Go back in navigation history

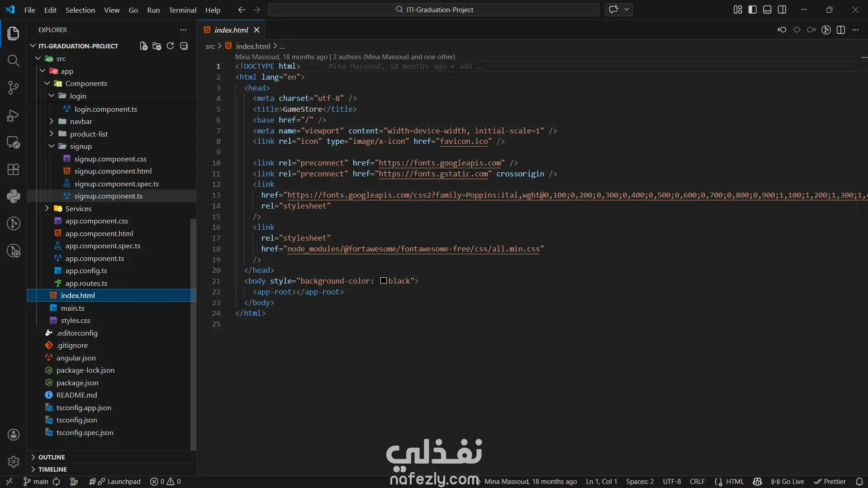[x=242, y=10]
